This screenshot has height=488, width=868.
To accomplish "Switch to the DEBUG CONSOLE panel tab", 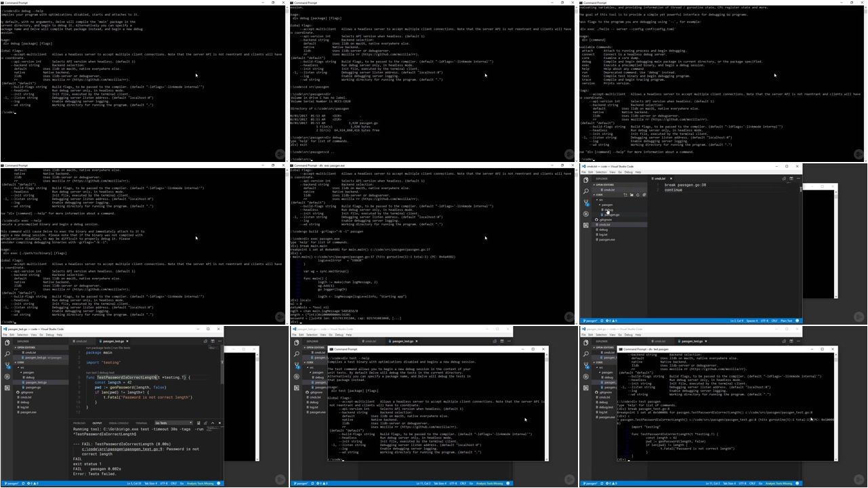I will click(x=119, y=423).
